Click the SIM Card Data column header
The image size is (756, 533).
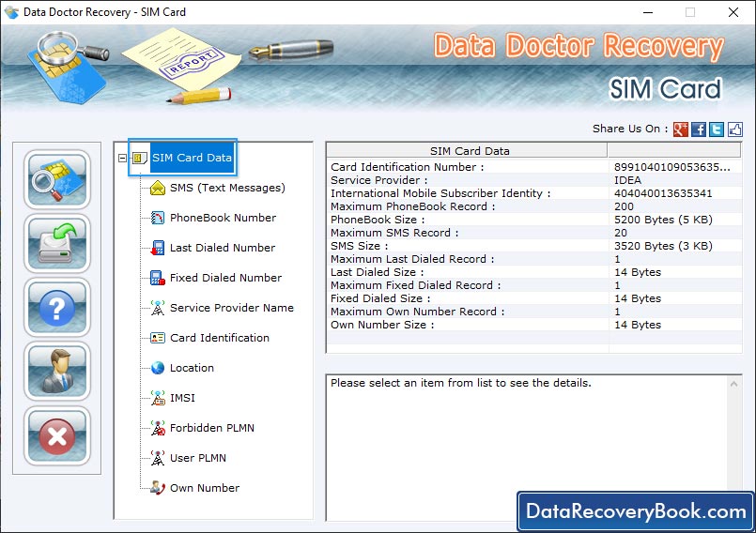467,151
